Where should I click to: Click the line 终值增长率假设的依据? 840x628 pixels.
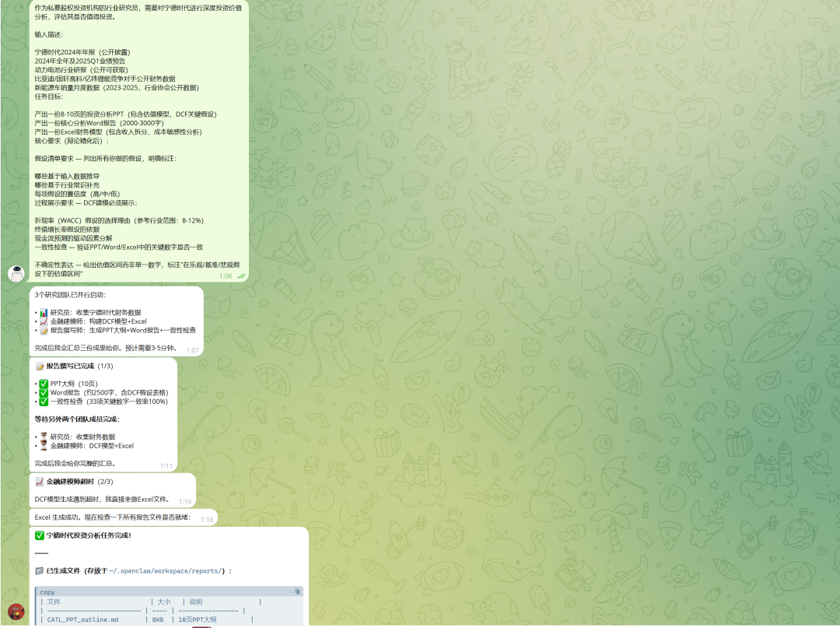tap(67, 230)
